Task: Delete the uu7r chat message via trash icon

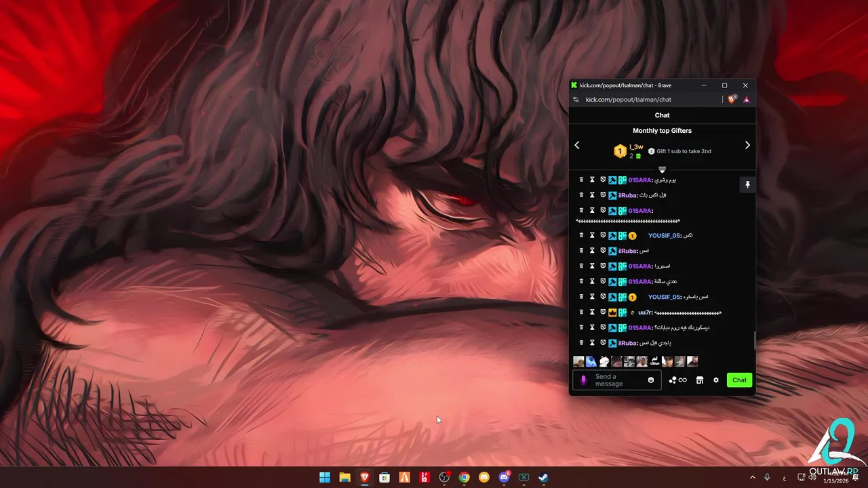Action: [581, 312]
